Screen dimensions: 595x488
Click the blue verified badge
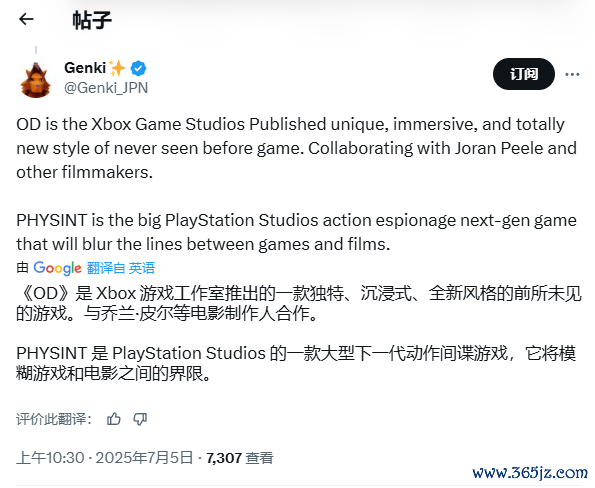click(x=138, y=68)
